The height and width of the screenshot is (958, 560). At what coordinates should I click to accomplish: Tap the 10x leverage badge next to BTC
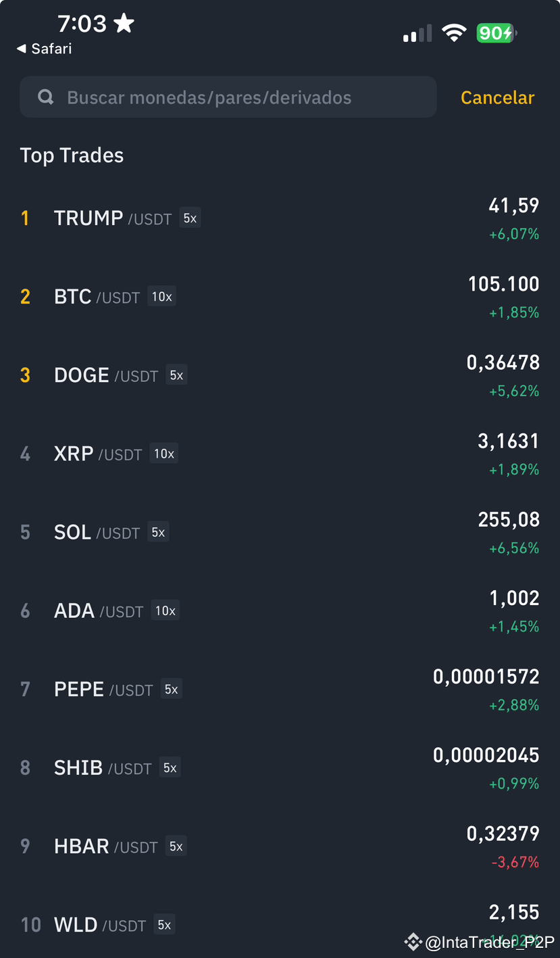coord(161,297)
